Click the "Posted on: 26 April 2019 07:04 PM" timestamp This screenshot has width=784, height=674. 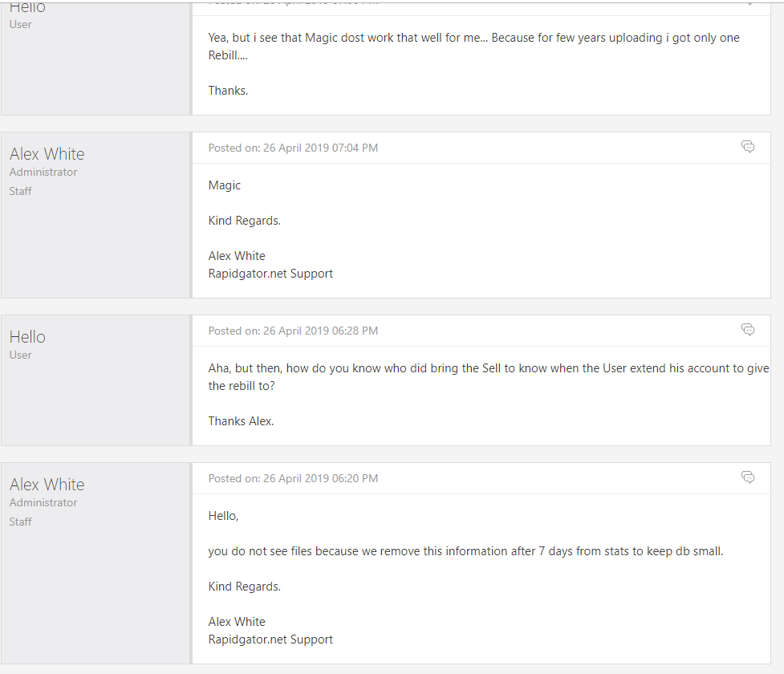pos(293,148)
